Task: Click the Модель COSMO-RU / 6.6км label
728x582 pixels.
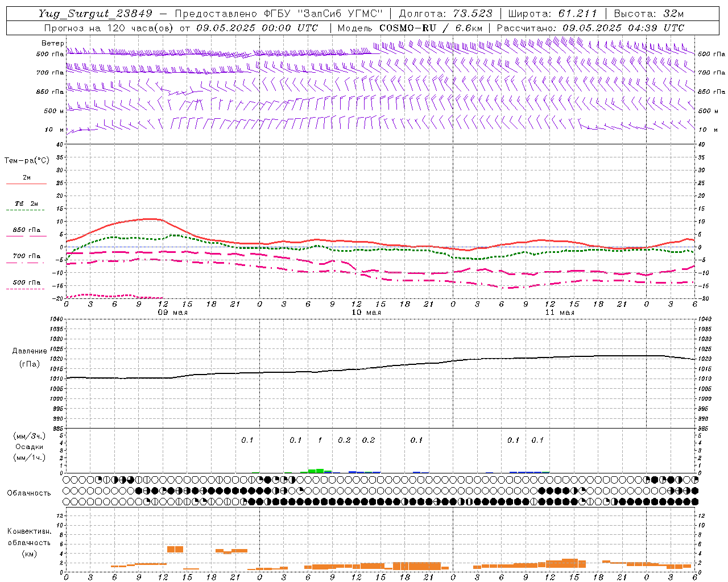Action: pos(410,28)
